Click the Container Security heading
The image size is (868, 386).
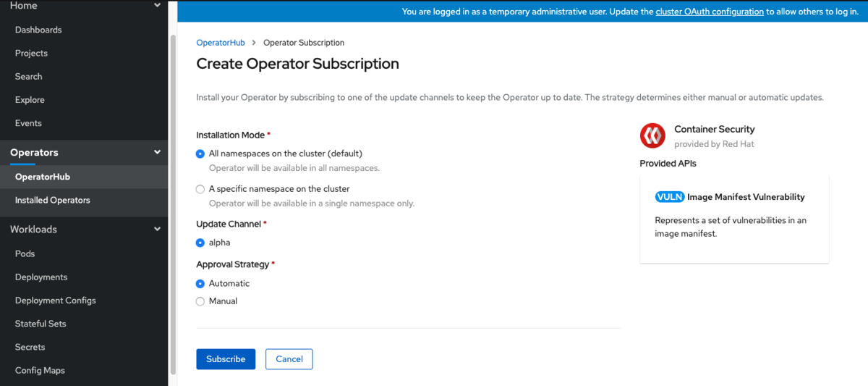tap(715, 129)
